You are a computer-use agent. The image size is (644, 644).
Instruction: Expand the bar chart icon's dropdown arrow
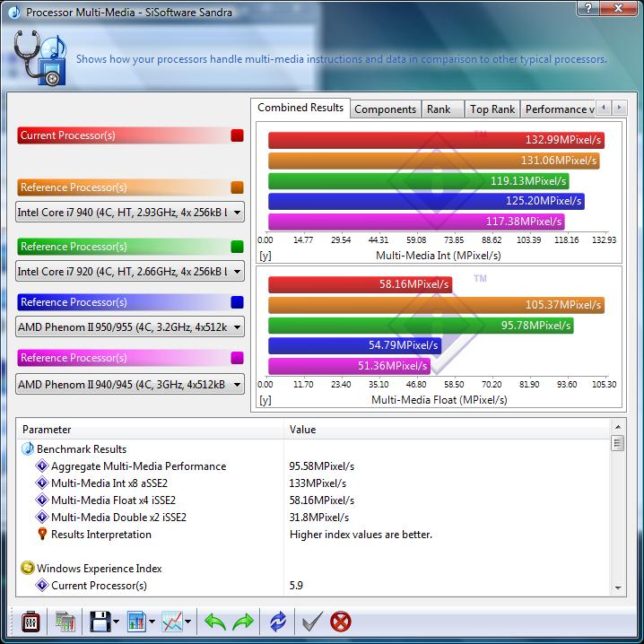coord(152,622)
